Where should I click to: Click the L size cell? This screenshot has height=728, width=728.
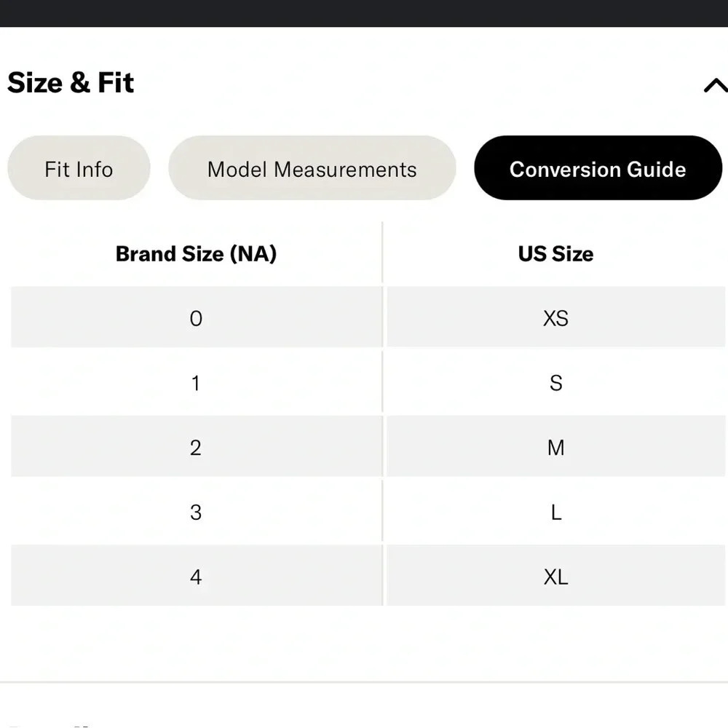tap(555, 512)
